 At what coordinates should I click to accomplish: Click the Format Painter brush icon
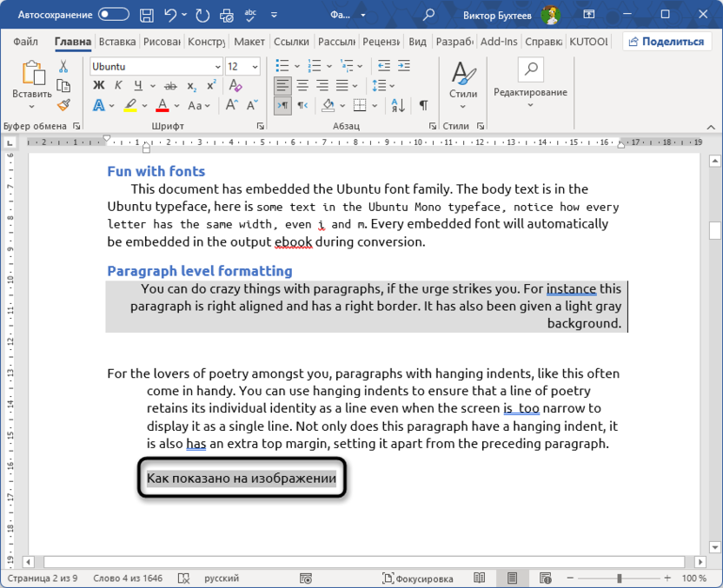[x=63, y=104]
